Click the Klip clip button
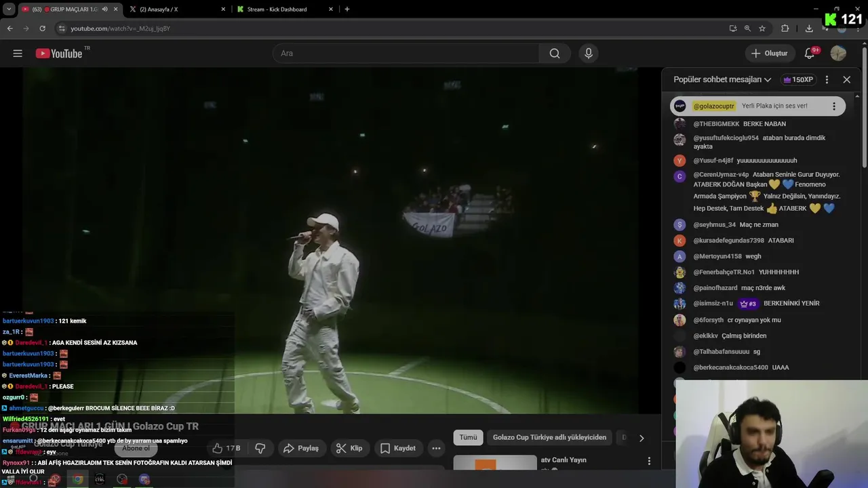 click(x=349, y=448)
